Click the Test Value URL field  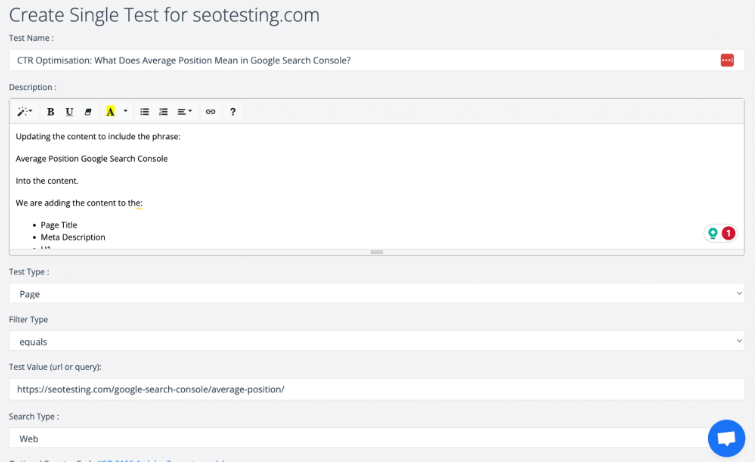point(377,389)
